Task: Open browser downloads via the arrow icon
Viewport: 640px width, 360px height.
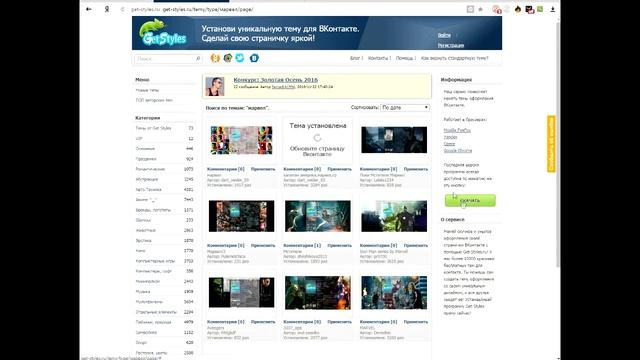Action: pyautogui.click(x=553, y=9)
